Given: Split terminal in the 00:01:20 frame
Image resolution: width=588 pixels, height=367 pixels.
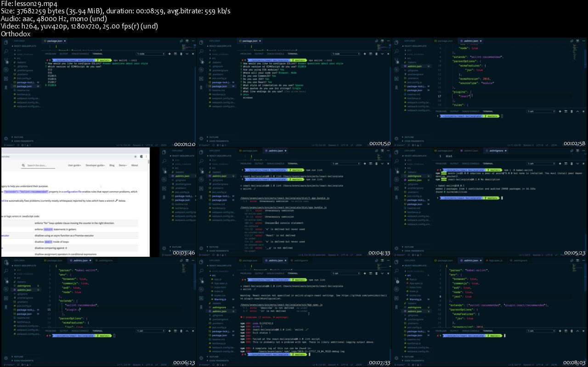Looking at the screenshot, I should [x=175, y=54].
